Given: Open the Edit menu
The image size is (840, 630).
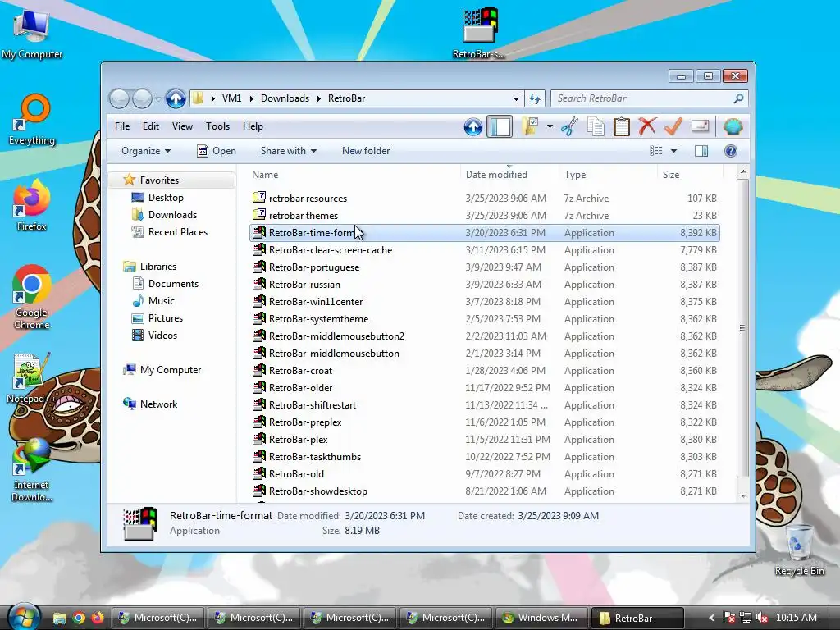Looking at the screenshot, I should pyautogui.click(x=151, y=126).
